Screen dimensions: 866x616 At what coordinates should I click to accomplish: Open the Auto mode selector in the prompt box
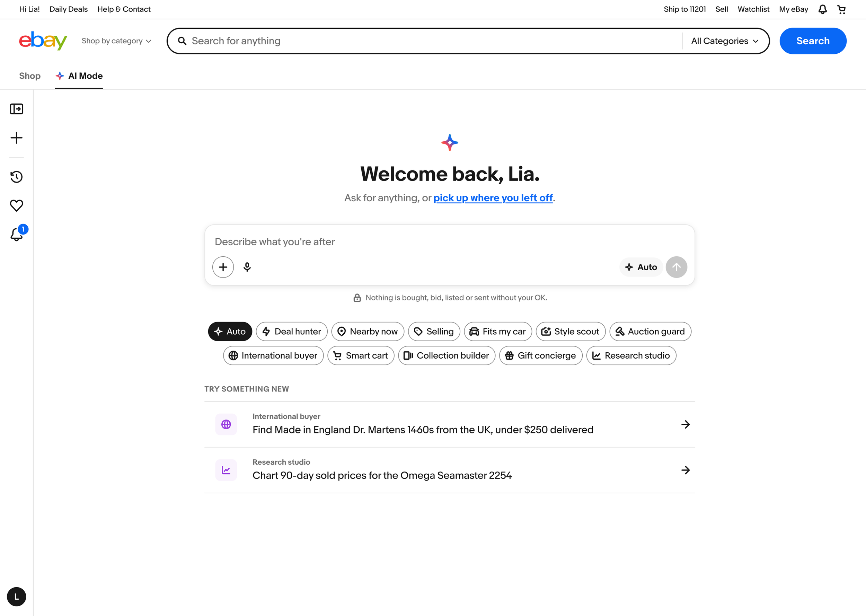click(x=641, y=267)
